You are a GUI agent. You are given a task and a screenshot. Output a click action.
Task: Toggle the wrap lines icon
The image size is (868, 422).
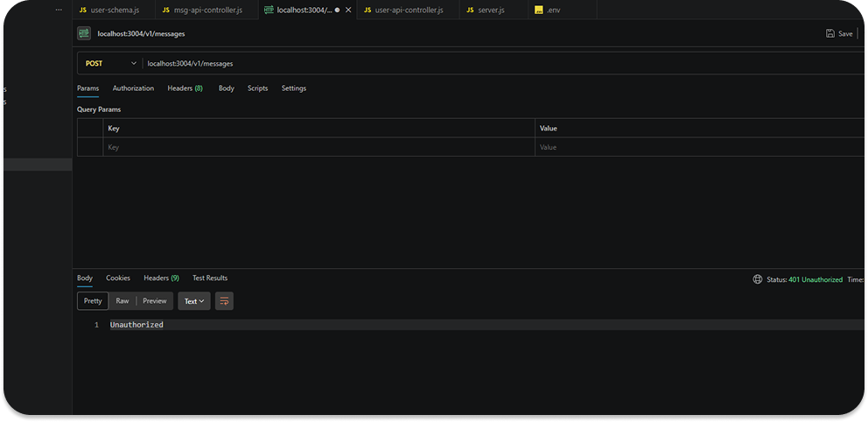click(x=224, y=301)
